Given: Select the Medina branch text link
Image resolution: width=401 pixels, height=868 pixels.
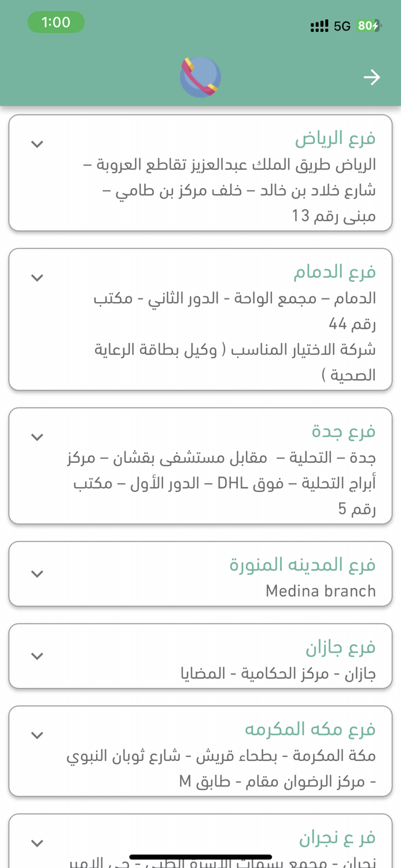Looking at the screenshot, I should pyautogui.click(x=320, y=591).
